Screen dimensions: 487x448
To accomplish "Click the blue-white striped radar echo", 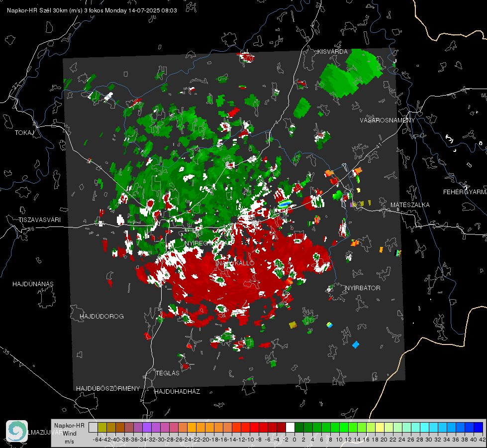I will pos(285,204).
